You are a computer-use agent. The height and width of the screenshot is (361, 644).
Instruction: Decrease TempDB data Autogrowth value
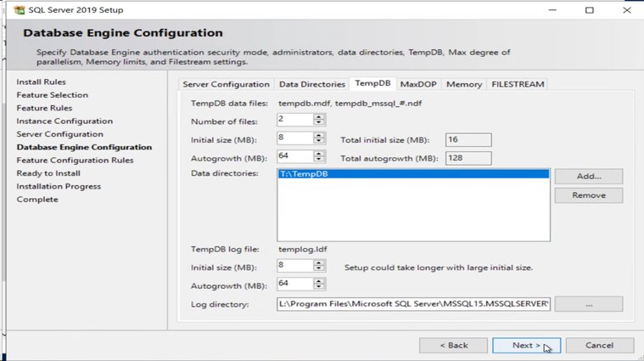point(319,159)
